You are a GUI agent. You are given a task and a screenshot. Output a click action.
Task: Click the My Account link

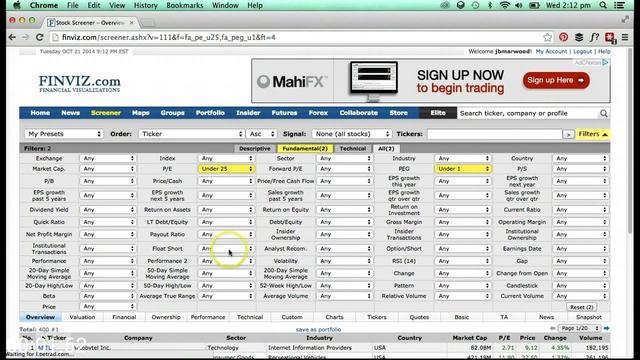point(551,51)
